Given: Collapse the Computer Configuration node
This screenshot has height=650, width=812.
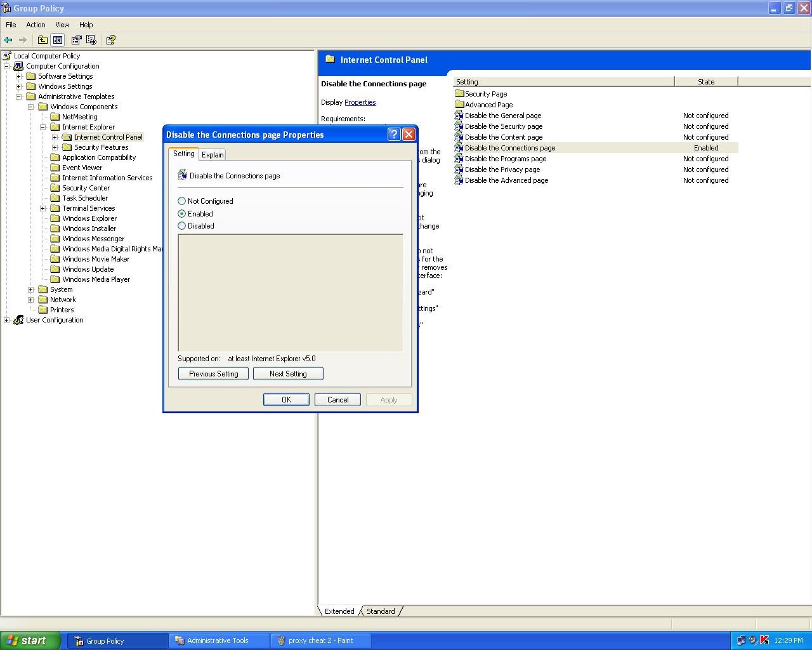Looking at the screenshot, I should tap(7, 66).
